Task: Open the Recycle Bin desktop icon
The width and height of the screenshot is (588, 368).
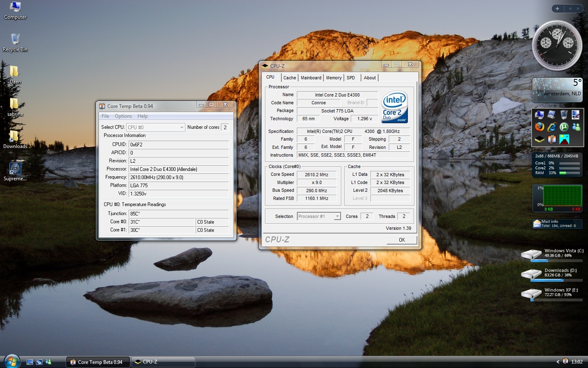Action: point(15,43)
